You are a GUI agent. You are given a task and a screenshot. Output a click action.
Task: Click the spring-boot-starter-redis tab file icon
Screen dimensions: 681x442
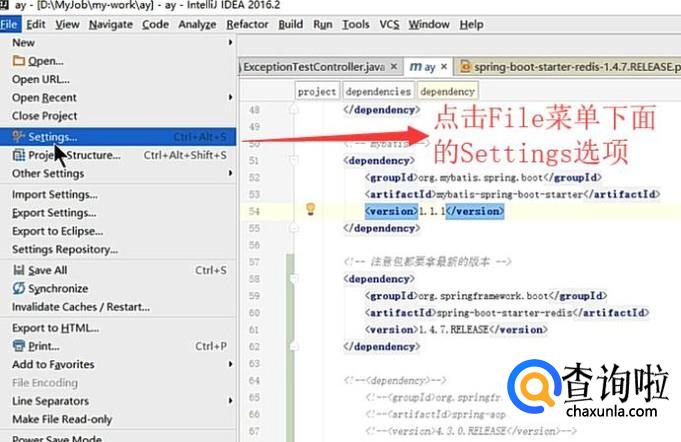click(464, 67)
